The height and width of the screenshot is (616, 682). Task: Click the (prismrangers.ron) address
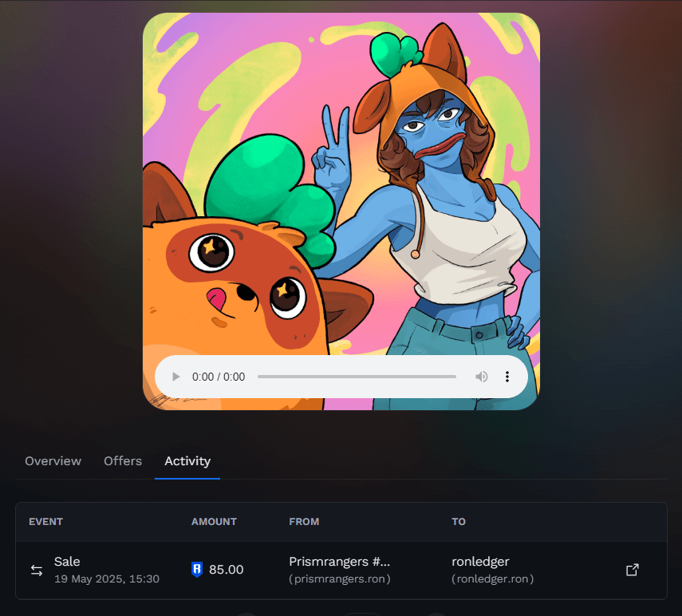click(340, 578)
